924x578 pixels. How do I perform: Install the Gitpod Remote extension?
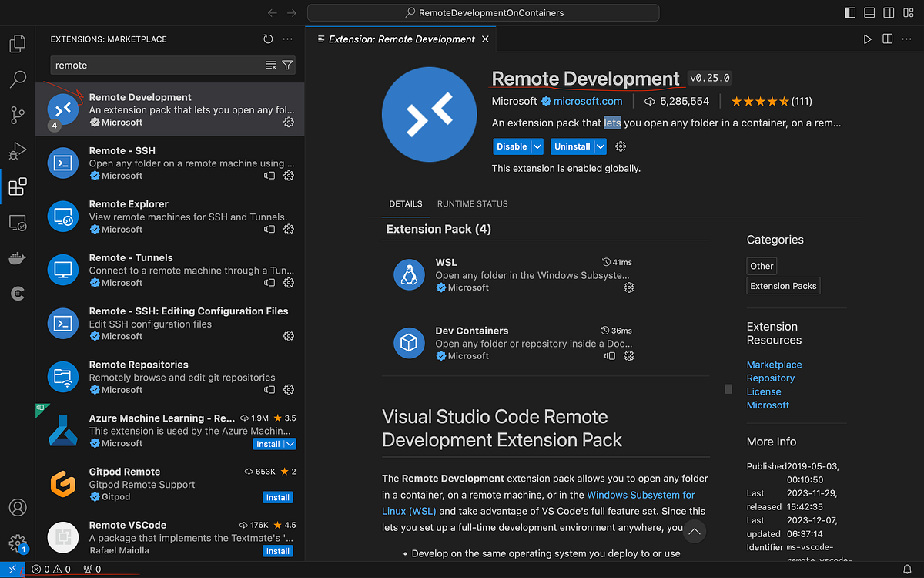(x=278, y=497)
